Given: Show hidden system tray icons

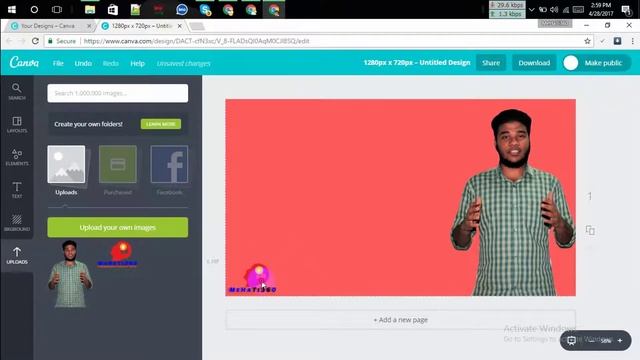Looking at the screenshot, I should coord(531,10).
